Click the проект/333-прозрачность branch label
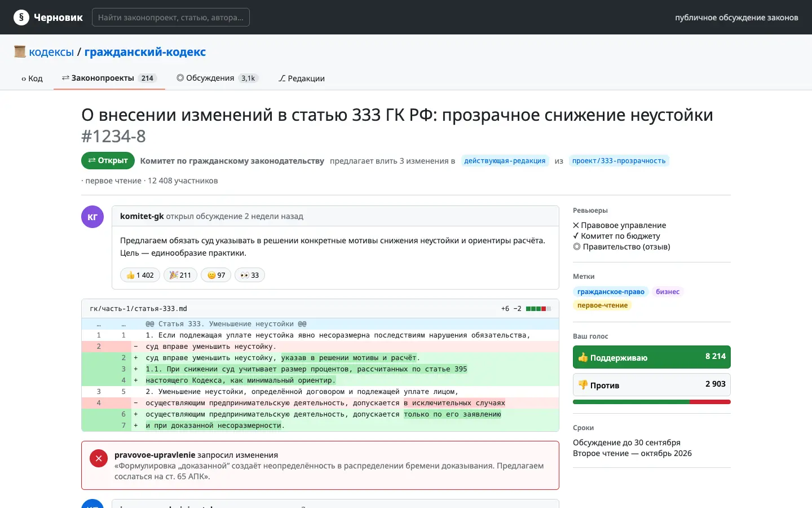The width and height of the screenshot is (812, 508). 619,161
